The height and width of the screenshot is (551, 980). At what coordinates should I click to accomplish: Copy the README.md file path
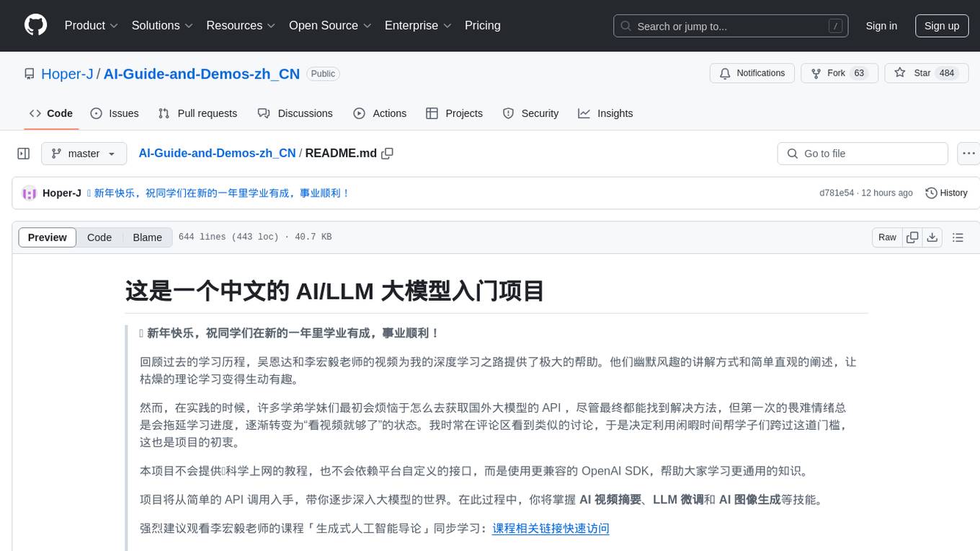click(387, 154)
